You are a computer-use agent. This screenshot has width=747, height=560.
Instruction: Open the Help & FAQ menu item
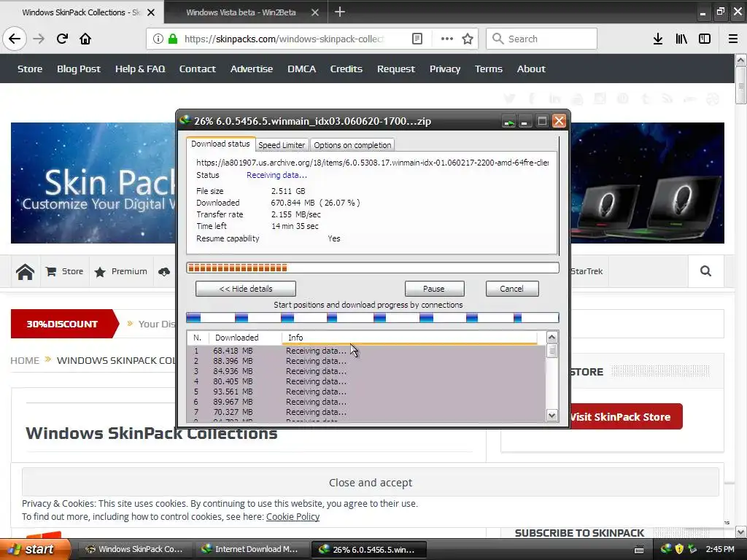pyautogui.click(x=140, y=69)
